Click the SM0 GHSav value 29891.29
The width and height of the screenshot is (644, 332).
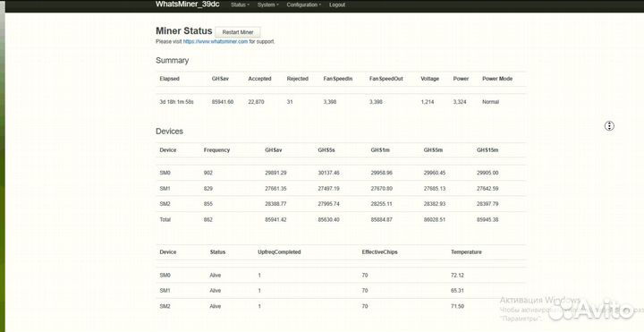point(275,173)
